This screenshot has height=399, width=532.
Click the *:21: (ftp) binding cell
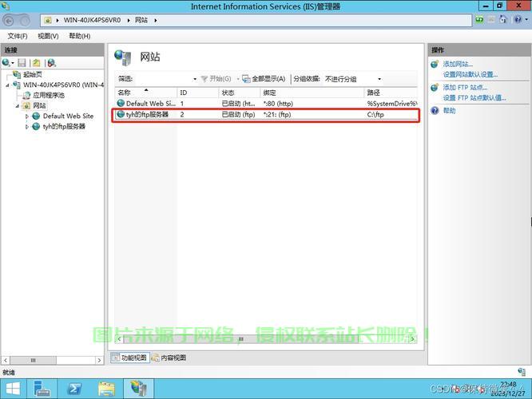(277, 115)
